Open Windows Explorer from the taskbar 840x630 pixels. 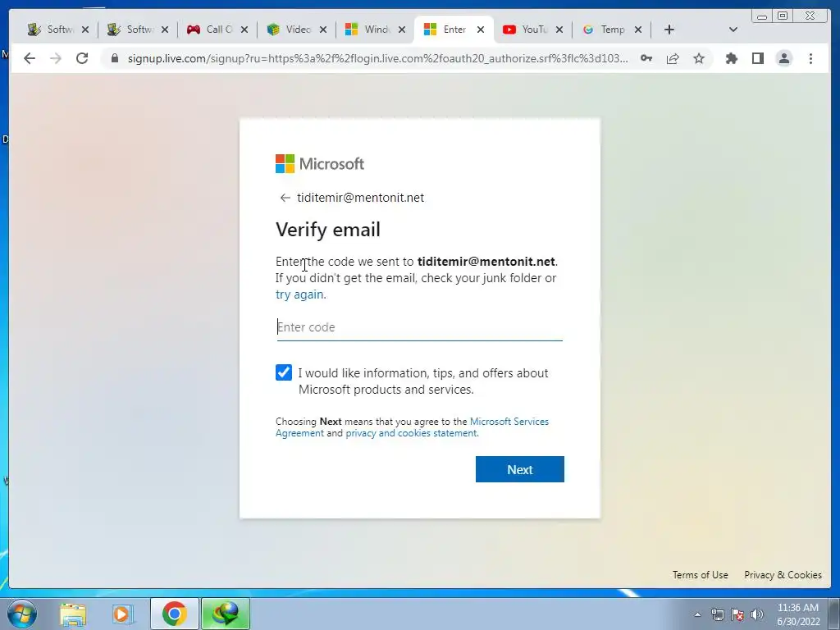point(73,614)
